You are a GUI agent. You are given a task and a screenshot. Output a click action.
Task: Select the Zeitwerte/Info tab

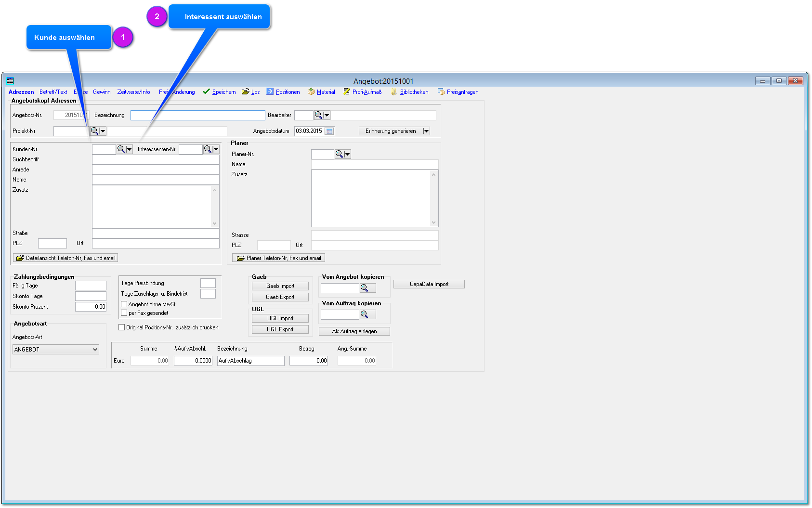[133, 92]
